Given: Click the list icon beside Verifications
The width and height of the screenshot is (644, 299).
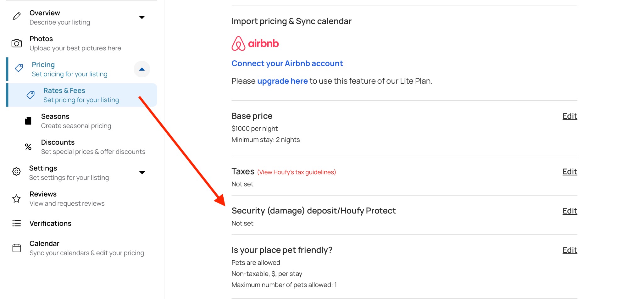Looking at the screenshot, I should (x=17, y=224).
